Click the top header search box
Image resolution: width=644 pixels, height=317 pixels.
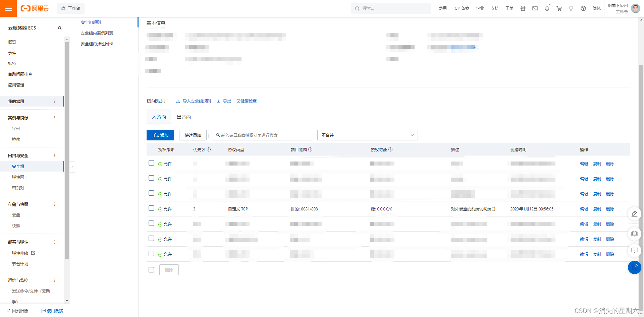[x=391, y=8]
